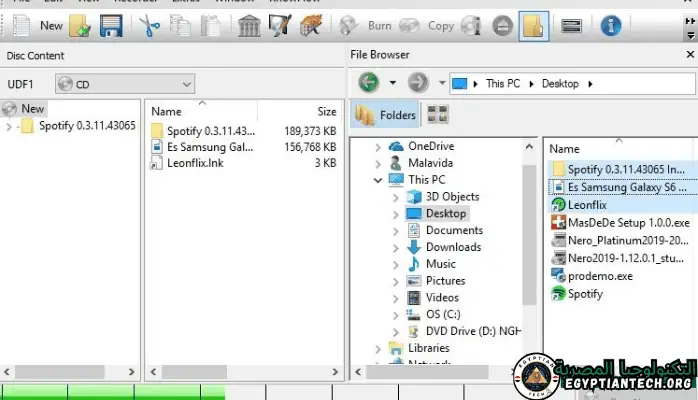
Task: Open compilation with the folder arrow icon
Action: click(80, 26)
